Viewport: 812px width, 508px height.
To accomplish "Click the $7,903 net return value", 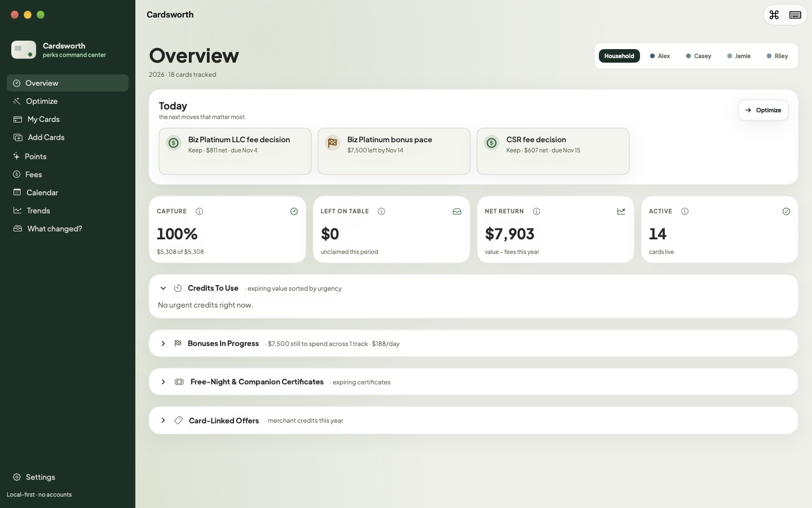I will click(x=510, y=234).
